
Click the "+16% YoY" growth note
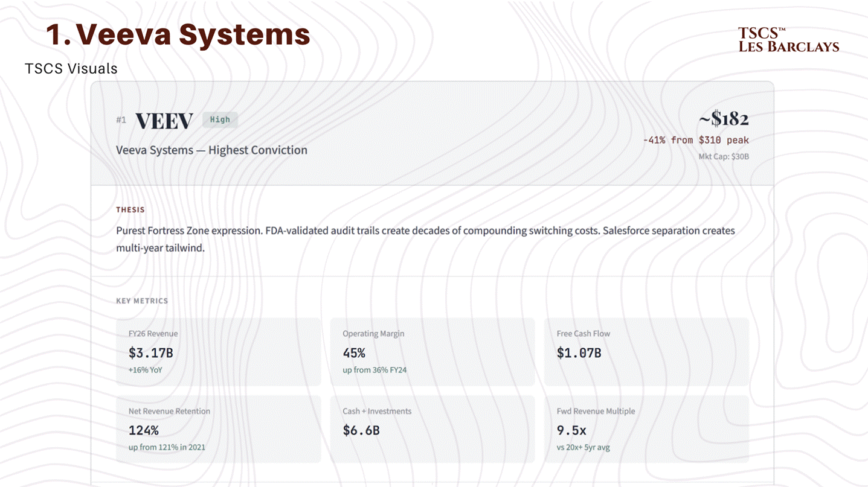point(146,370)
